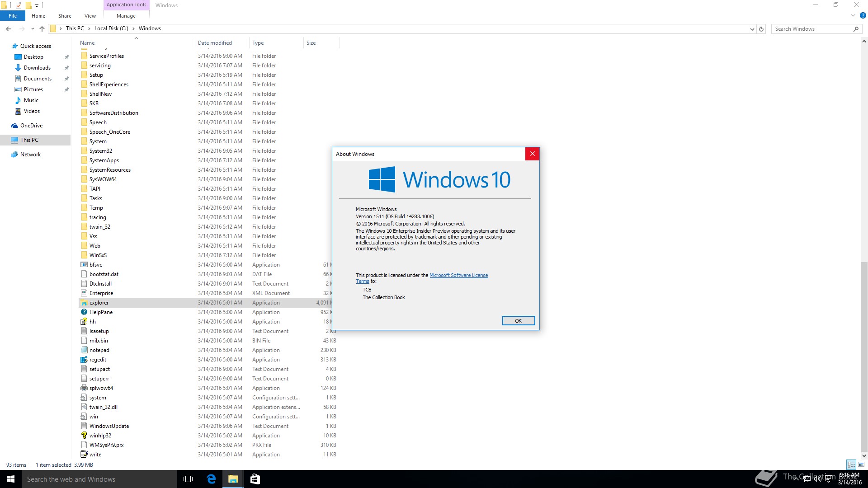Select the notepad application icon
This screenshot has width=868, height=488.
point(84,350)
